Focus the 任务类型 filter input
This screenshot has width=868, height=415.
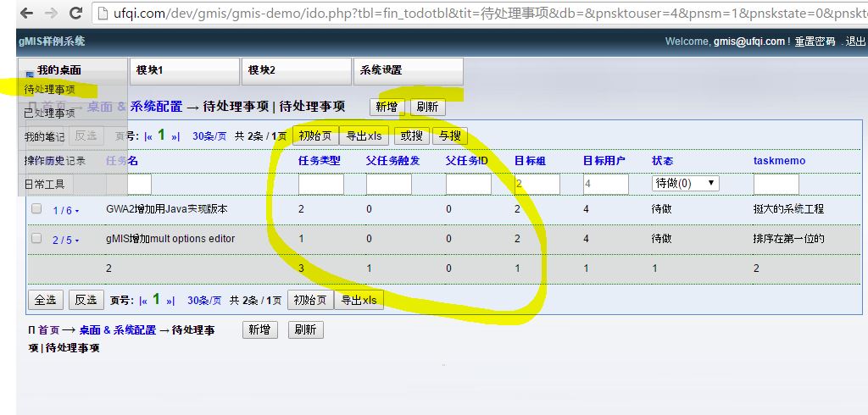pos(321,184)
